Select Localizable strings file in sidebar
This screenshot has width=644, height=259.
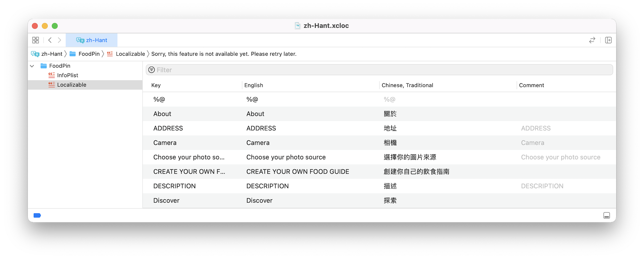coord(71,85)
